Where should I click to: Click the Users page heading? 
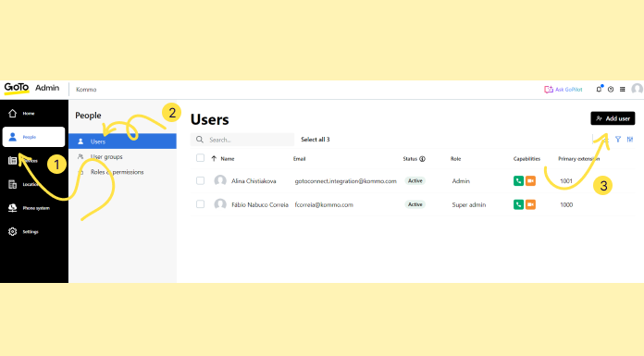[x=209, y=119]
